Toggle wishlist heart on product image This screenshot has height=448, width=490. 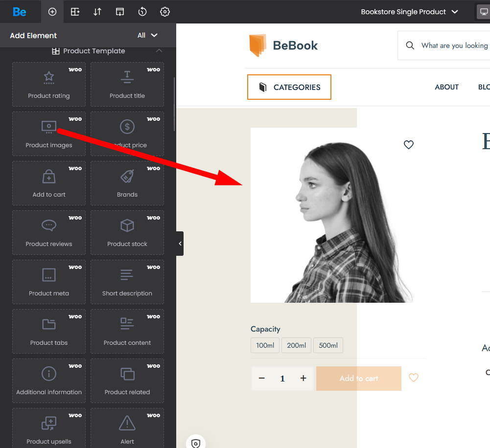click(409, 145)
